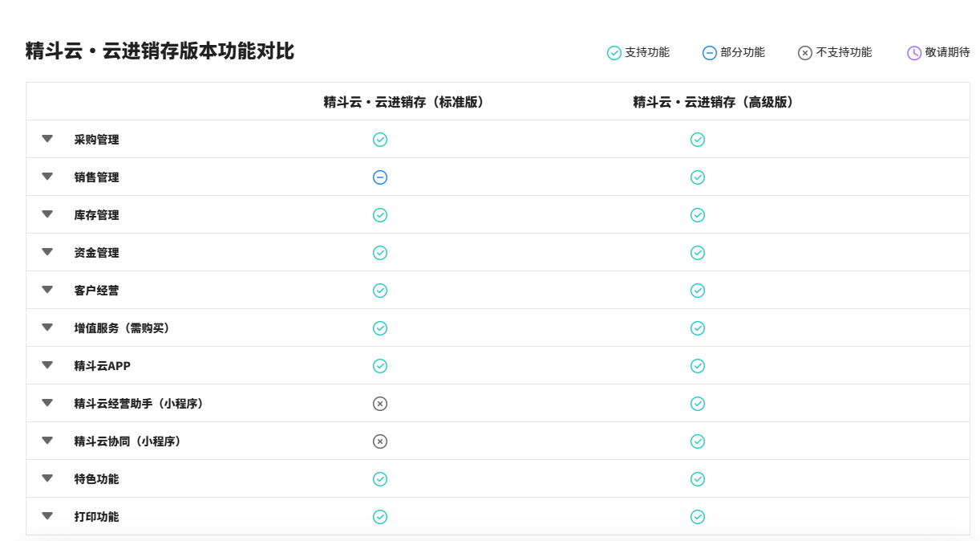Click the 部分功能 partial-support legend icon

[x=709, y=52]
